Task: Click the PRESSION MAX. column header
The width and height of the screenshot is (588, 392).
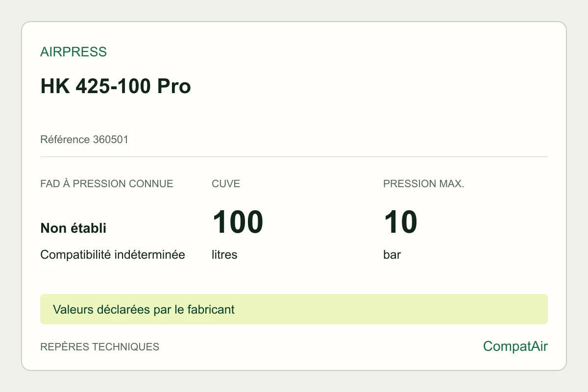Action: pos(424,184)
